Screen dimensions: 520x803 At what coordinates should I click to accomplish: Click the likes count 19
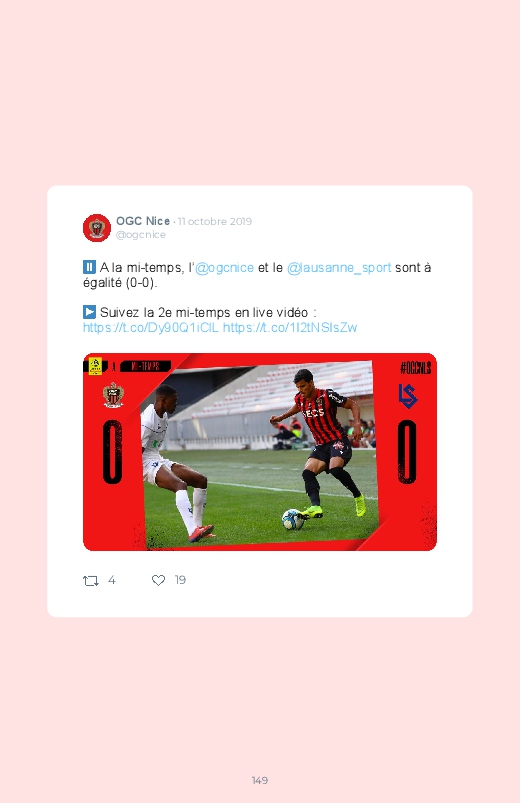tap(180, 580)
